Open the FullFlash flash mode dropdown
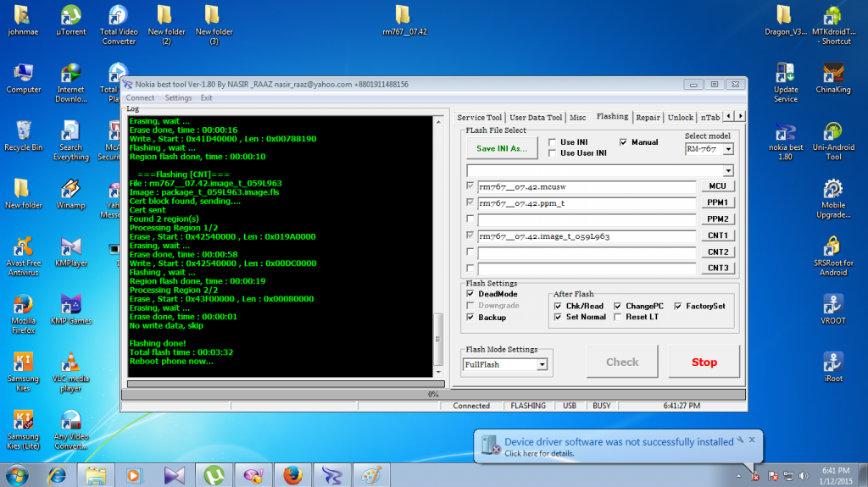868x487 pixels. pos(542,365)
